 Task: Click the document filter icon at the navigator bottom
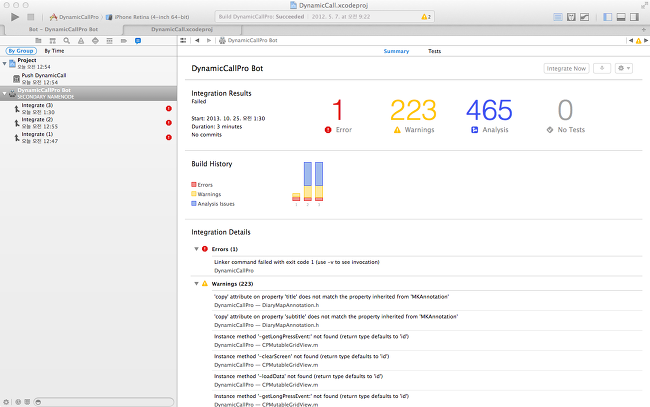pos(27,402)
